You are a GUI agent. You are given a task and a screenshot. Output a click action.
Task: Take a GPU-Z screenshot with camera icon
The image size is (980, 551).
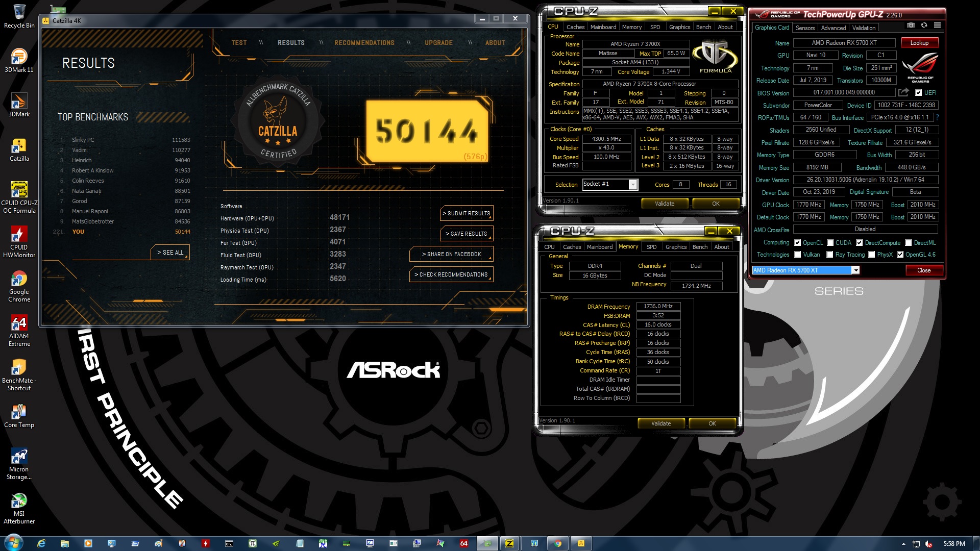coord(911,26)
